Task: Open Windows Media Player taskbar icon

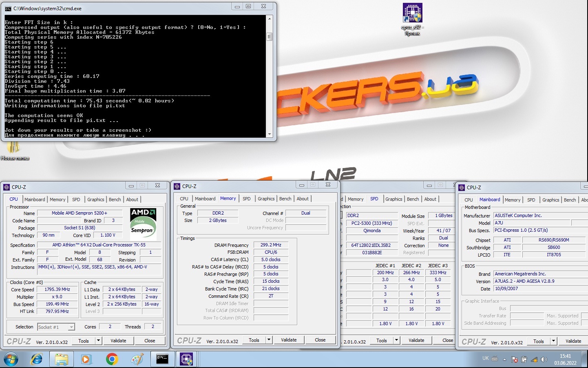Action: [x=86, y=359]
